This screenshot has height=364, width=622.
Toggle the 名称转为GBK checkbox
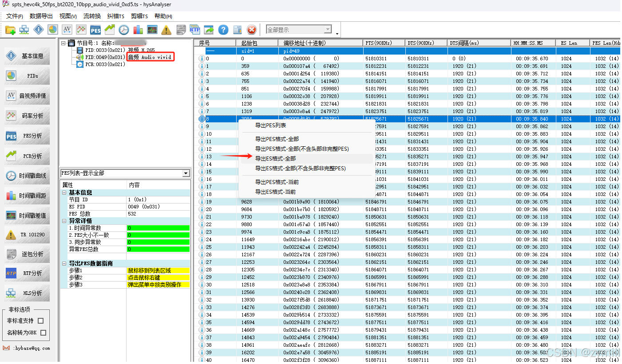44,333
